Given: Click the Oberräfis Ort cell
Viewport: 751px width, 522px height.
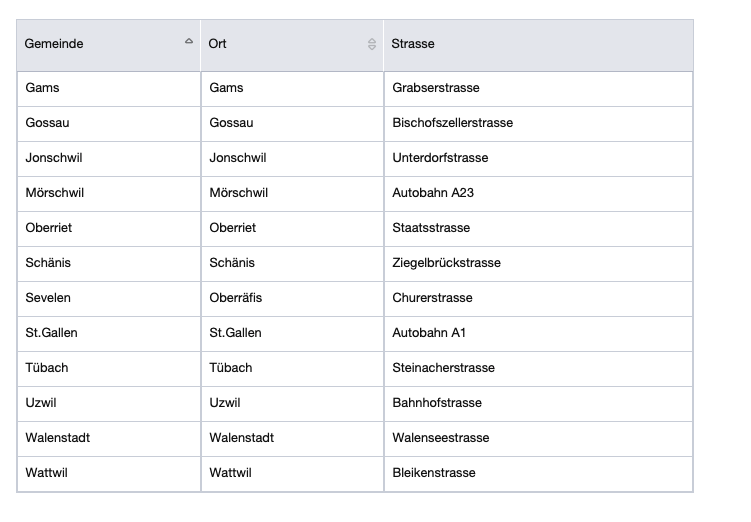Looking at the screenshot, I should [236, 298].
